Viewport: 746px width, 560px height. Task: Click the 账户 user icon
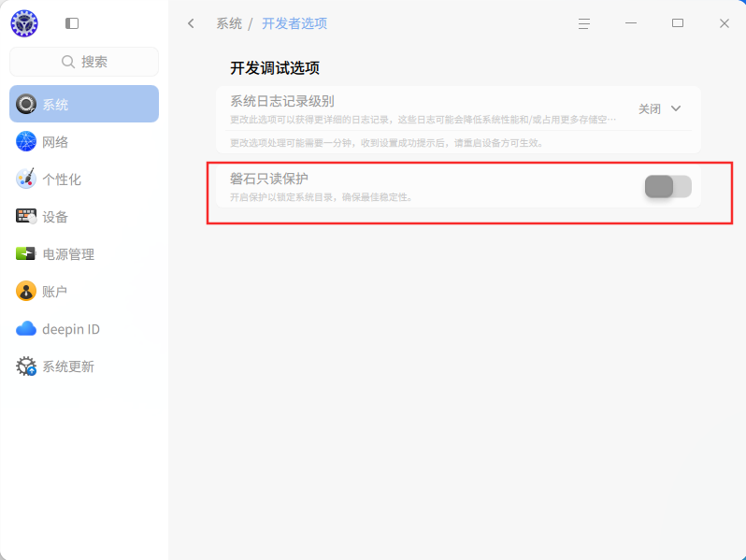point(26,291)
